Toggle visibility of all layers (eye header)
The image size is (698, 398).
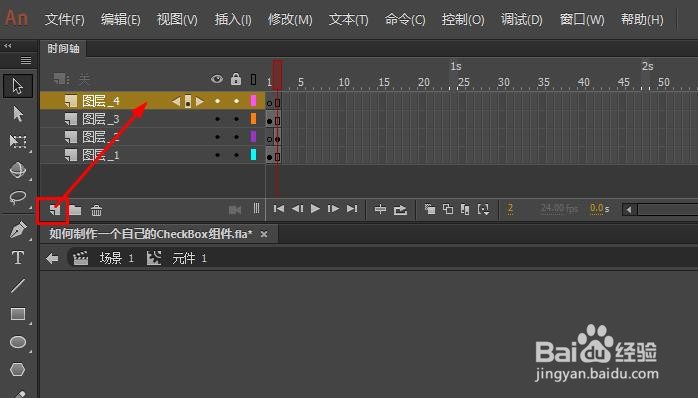pos(217,79)
